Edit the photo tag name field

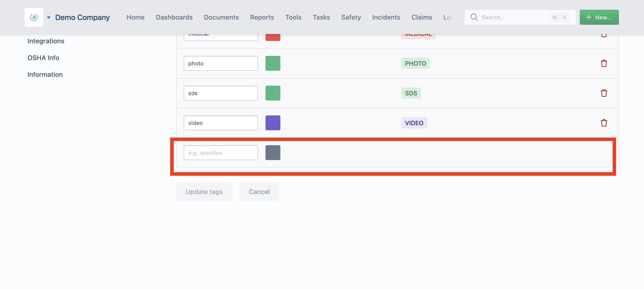221,63
